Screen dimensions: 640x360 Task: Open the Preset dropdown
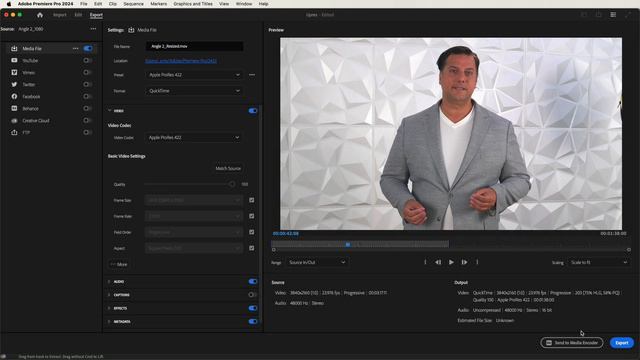click(194, 75)
